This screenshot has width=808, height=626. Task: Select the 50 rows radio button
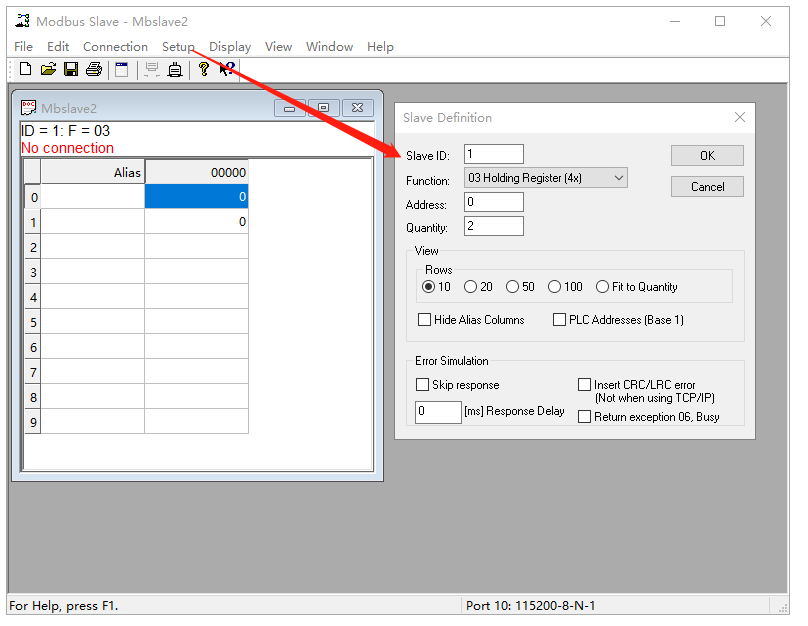tap(513, 287)
